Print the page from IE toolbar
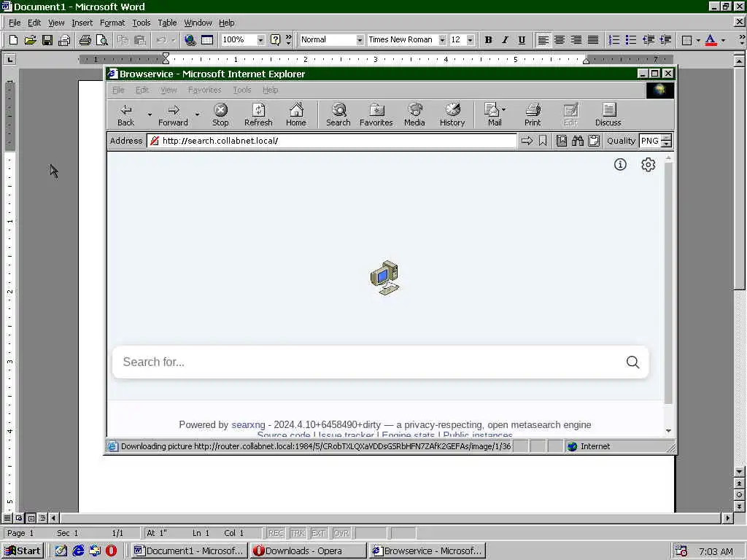 coord(533,115)
